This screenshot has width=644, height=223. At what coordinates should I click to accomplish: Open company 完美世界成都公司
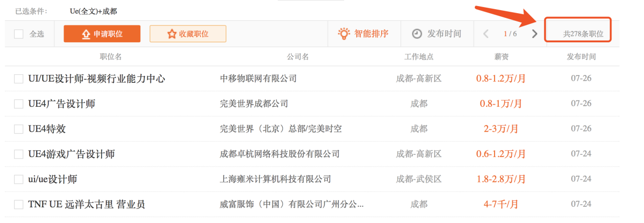pyautogui.click(x=254, y=104)
